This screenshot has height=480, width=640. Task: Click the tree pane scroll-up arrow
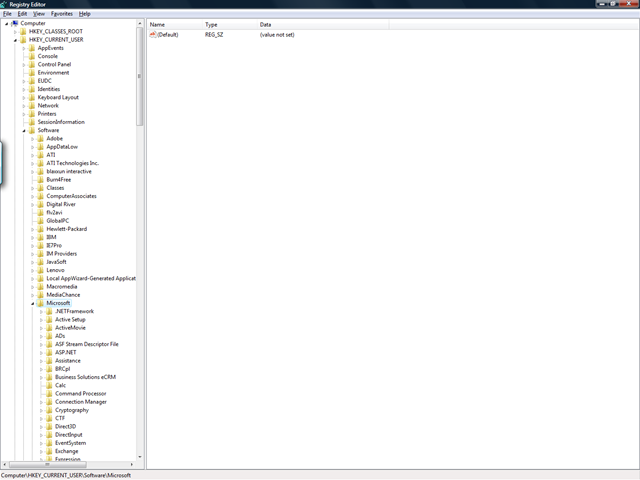[x=140, y=24]
